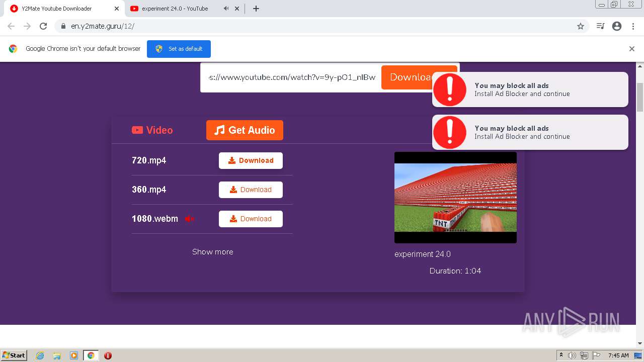Click the video title experiment 24.0
The image size is (644, 362).
423,254
